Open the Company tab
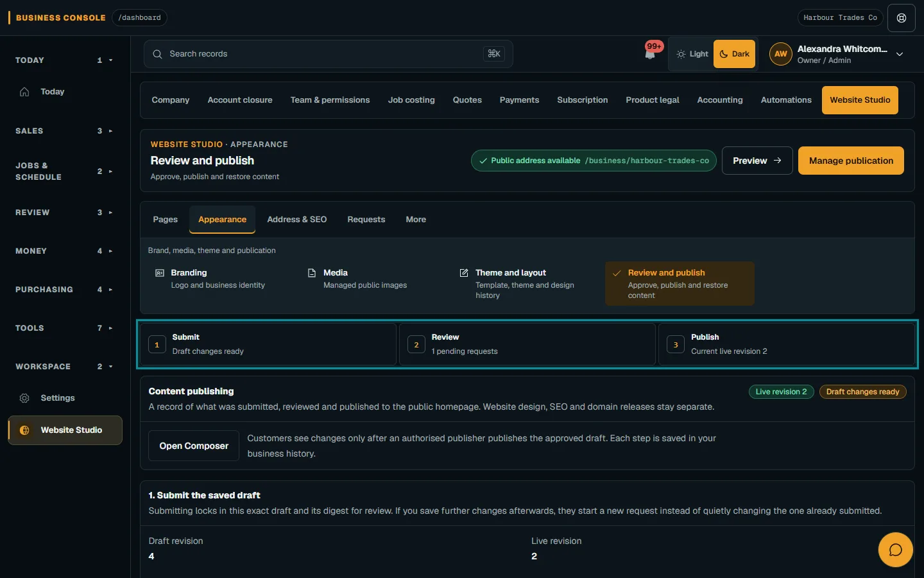 [171, 100]
